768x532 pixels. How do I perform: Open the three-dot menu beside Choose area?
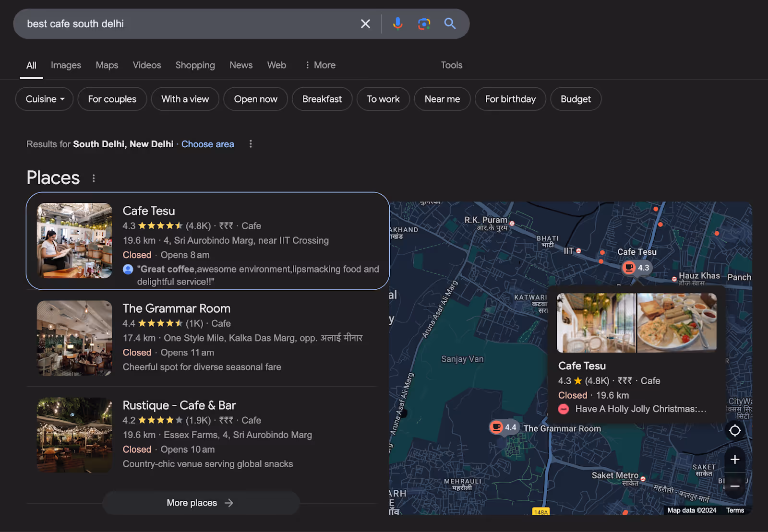point(251,144)
